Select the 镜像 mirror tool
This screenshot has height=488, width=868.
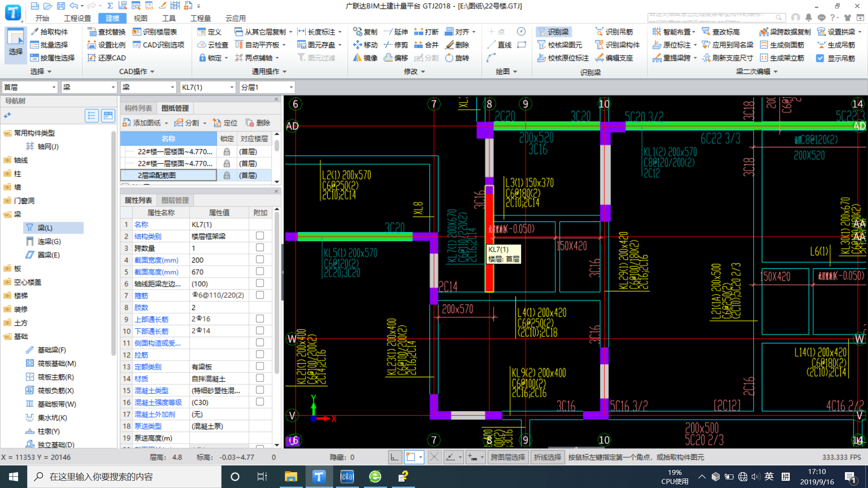pos(365,58)
